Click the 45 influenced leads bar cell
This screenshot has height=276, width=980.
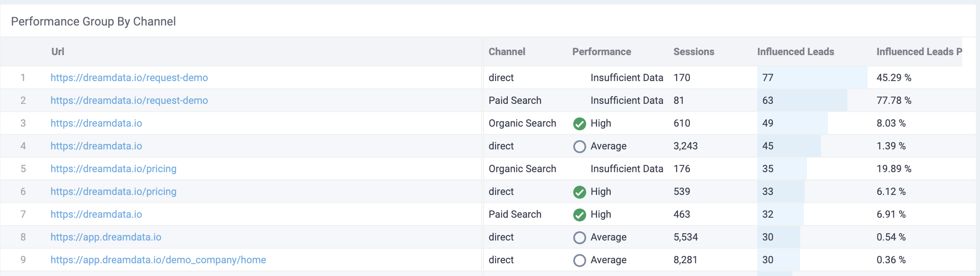[x=789, y=146]
